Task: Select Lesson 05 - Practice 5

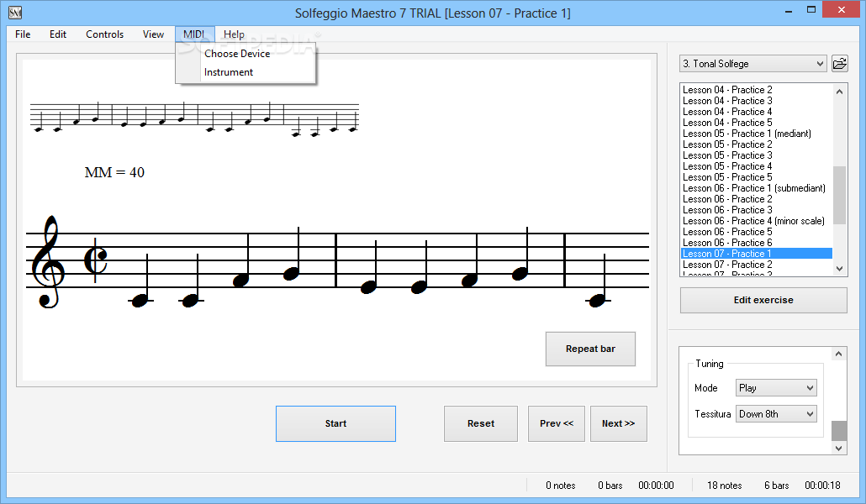Action: pyautogui.click(x=757, y=177)
